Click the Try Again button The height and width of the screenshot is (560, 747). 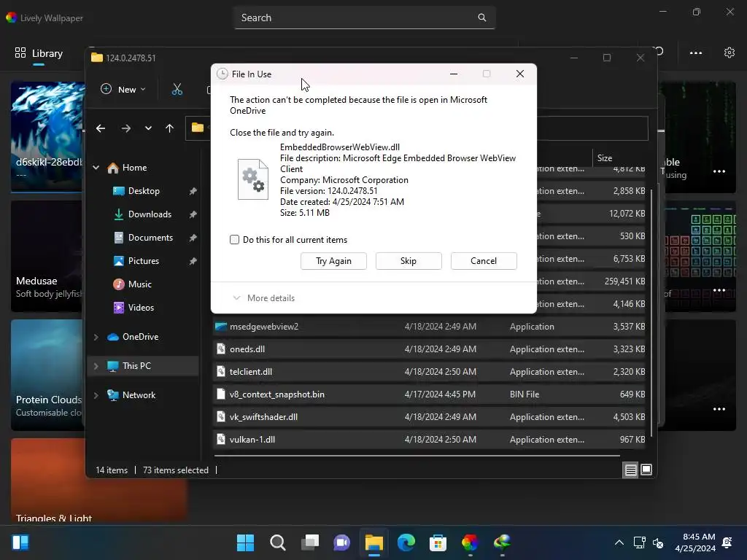tap(333, 261)
